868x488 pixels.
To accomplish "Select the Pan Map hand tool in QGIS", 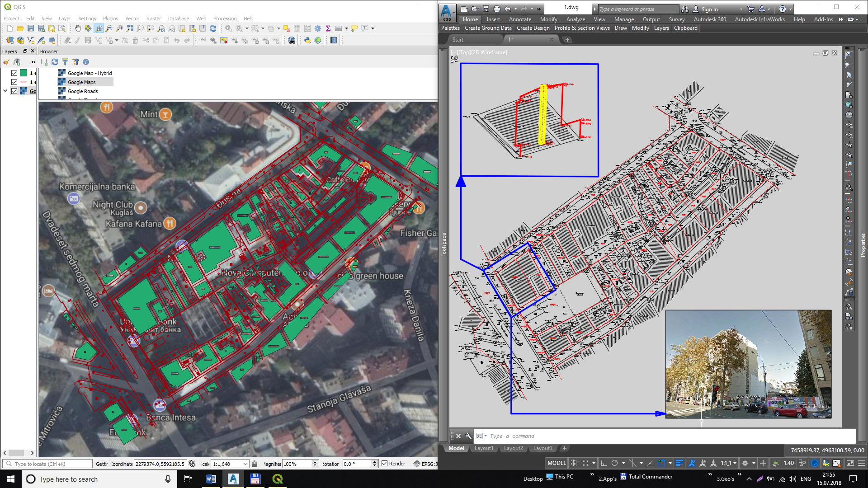I will [78, 28].
